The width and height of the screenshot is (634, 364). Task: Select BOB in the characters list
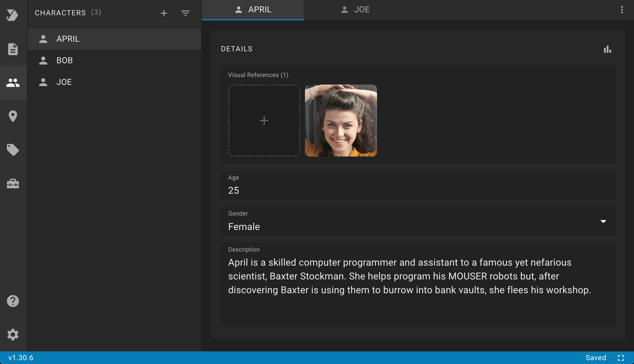(65, 61)
